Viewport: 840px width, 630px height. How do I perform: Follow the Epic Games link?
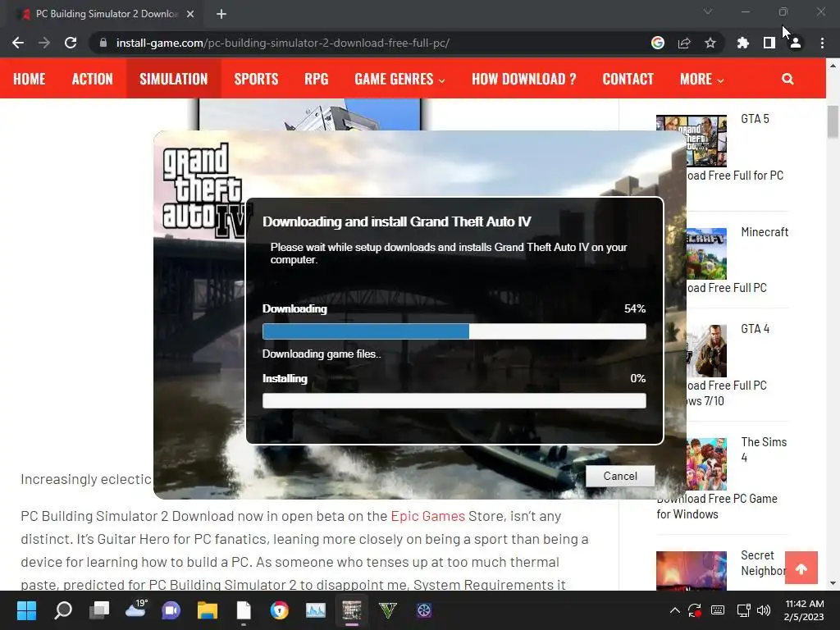427,516
